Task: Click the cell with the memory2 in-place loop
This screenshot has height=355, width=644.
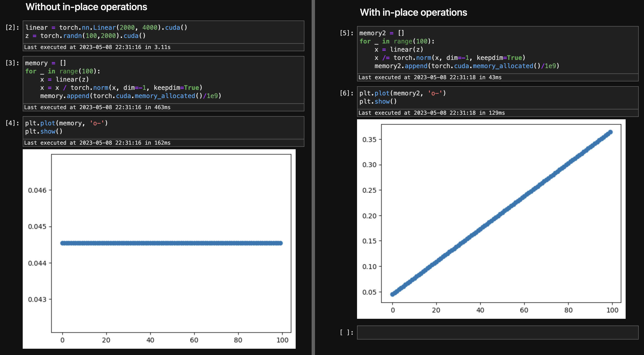Action: click(498, 50)
